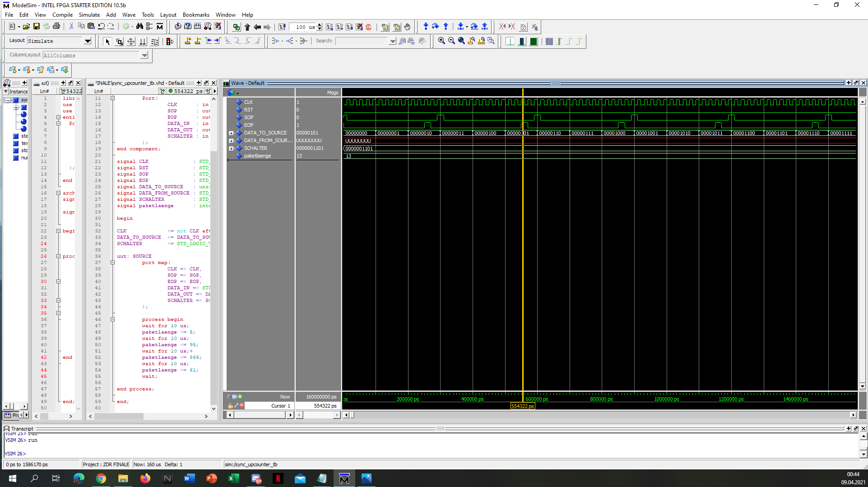Screen dimensions: 868x487
Task: Toggle the lock icon on Cursor 1
Action: (230, 406)
